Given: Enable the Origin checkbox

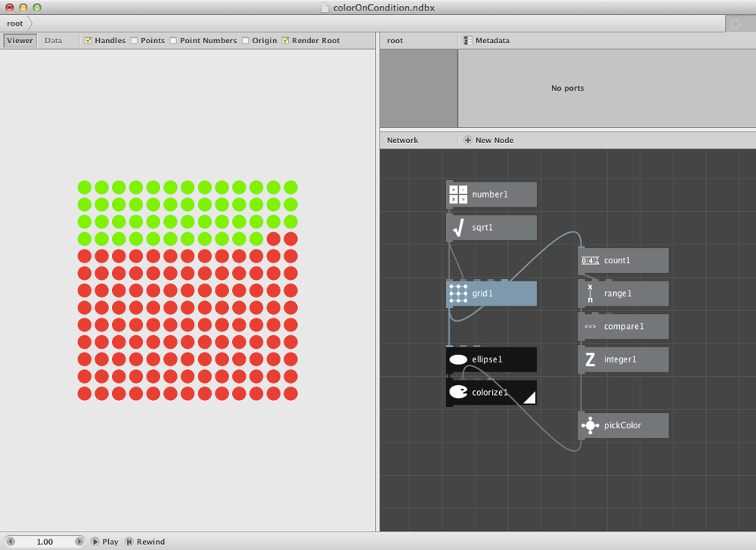Looking at the screenshot, I should pyautogui.click(x=246, y=41).
